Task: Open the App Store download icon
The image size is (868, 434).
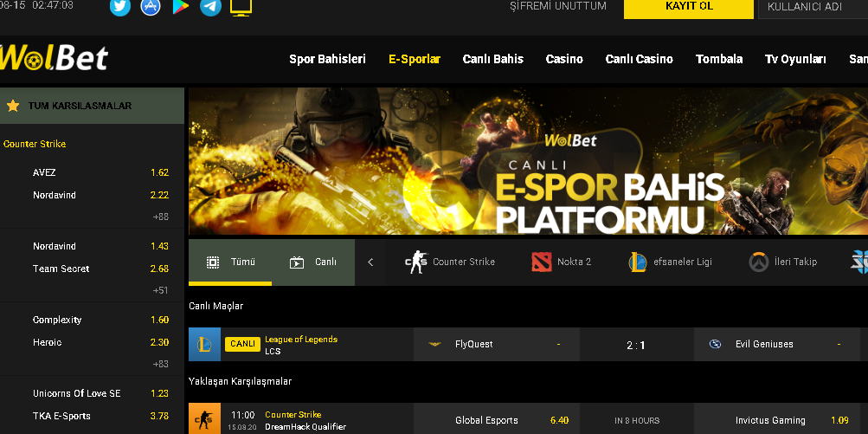Action: [151, 6]
